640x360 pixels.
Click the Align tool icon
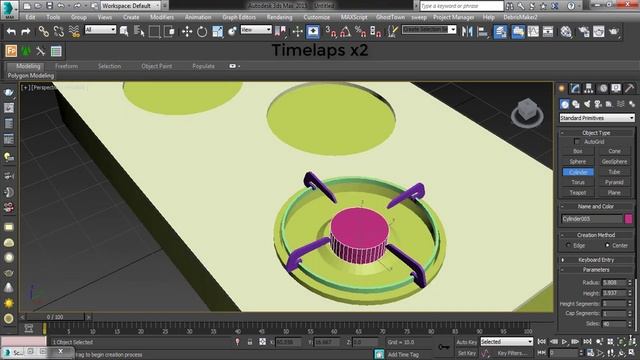click(482, 31)
